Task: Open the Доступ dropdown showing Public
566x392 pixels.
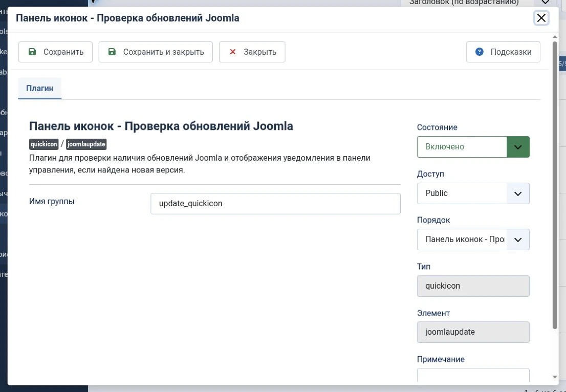Action: pos(473,193)
